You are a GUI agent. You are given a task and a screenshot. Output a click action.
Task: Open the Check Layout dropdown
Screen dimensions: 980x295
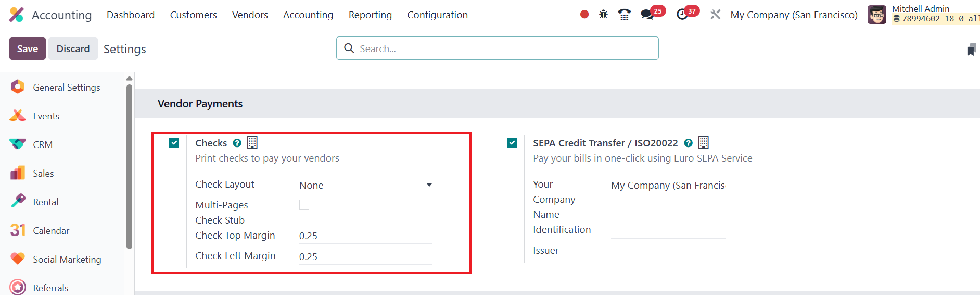(365, 186)
